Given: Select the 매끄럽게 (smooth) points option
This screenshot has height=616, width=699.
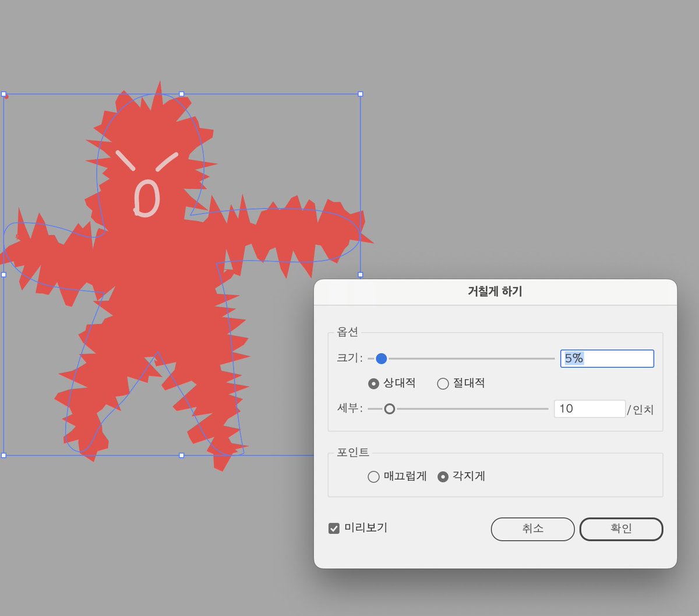Looking at the screenshot, I should click(373, 477).
